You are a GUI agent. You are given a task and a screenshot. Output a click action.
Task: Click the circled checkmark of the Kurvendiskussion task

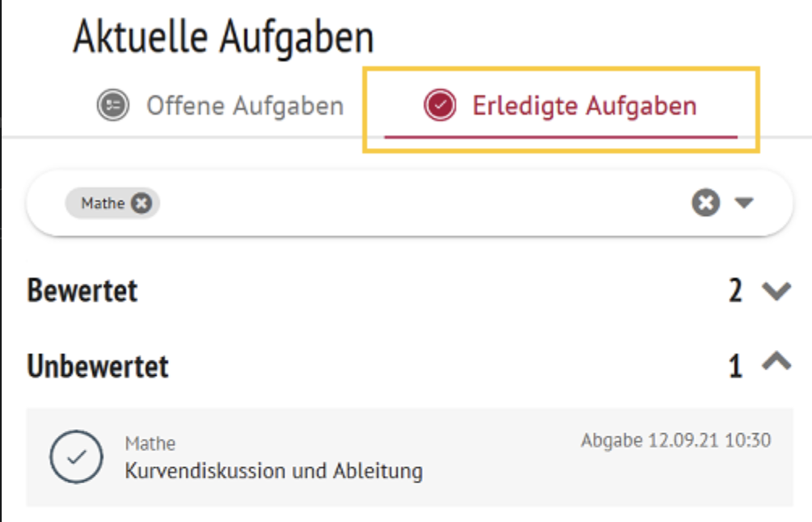point(76,457)
